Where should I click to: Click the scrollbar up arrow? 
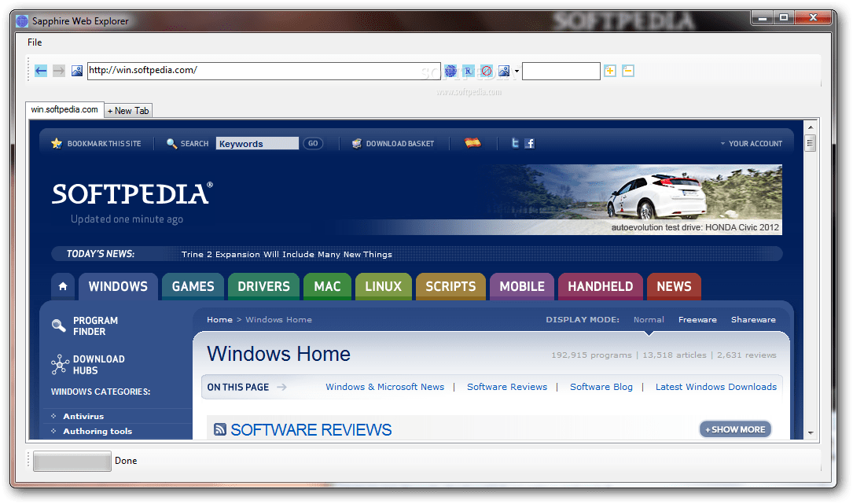point(811,127)
